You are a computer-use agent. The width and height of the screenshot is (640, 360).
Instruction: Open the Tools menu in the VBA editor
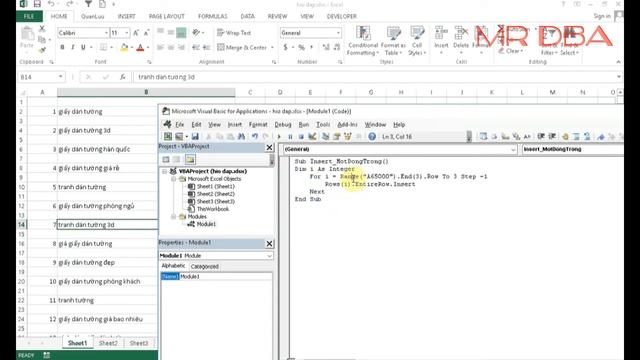[x=322, y=124]
